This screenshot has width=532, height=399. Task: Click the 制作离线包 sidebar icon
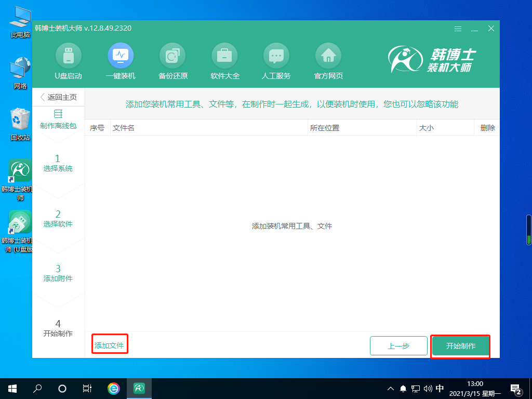[58, 114]
